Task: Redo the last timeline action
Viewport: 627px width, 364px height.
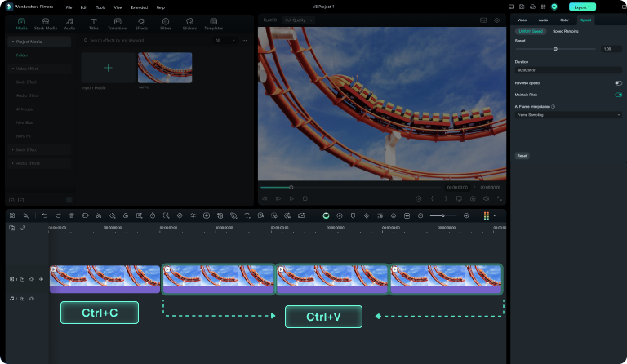Action: [58, 215]
